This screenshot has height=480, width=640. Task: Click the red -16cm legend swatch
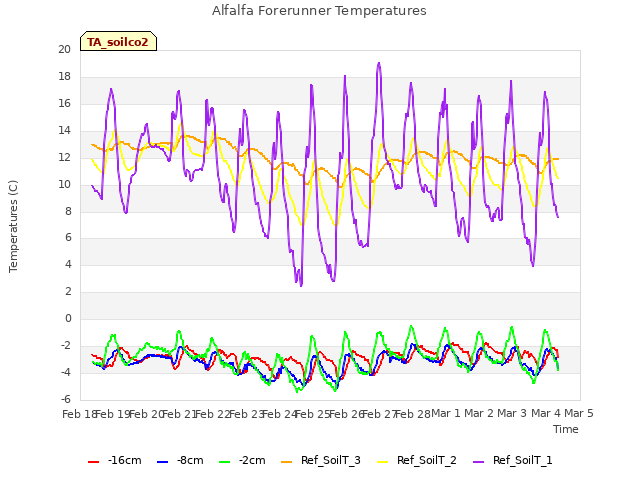click(94, 462)
